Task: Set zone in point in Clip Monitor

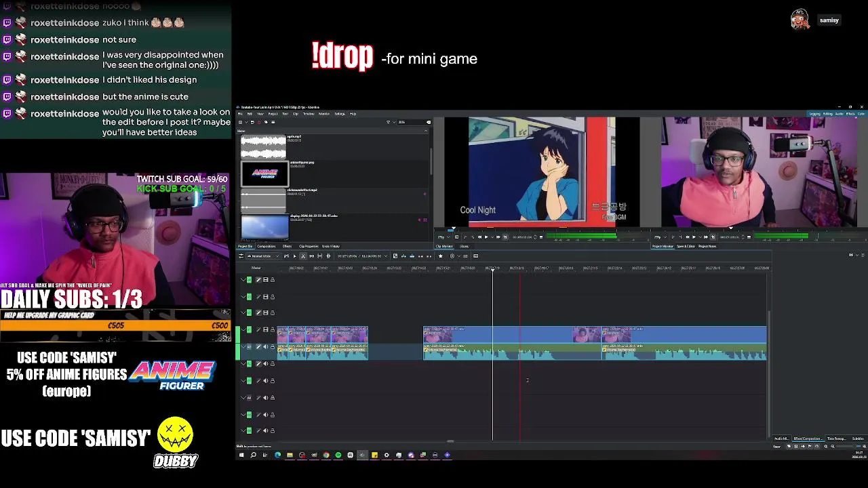Action: [465, 237]
